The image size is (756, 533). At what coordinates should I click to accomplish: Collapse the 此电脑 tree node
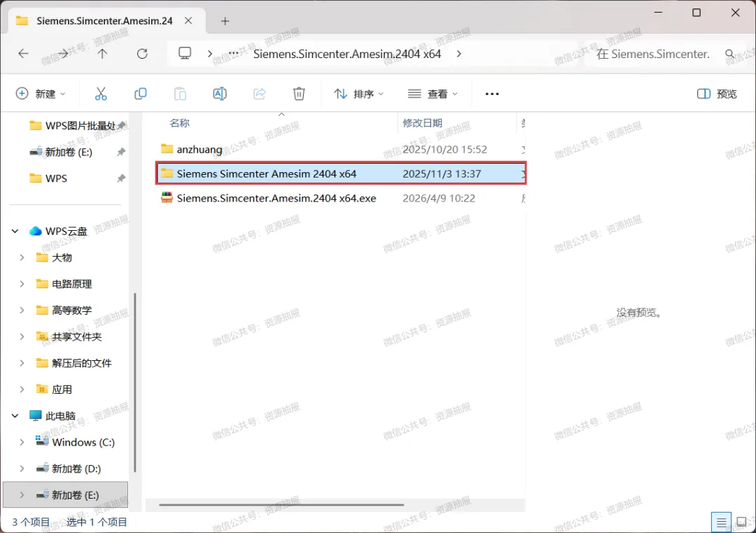15,416
